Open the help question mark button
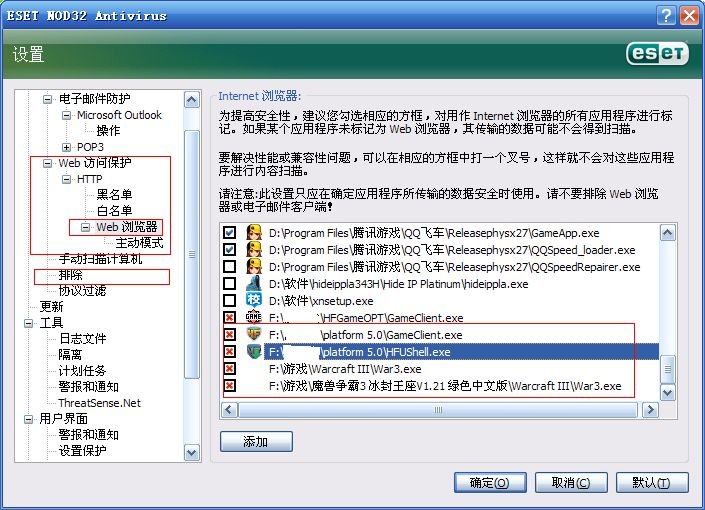705x510 pixels. pos(666,16)
